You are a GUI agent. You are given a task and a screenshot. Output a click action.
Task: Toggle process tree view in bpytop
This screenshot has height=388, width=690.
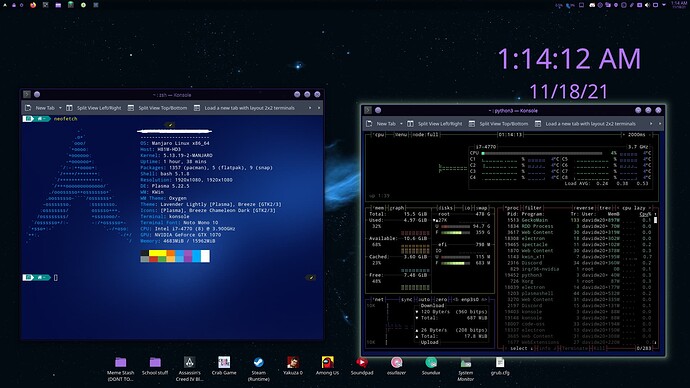tap(605, 208)
